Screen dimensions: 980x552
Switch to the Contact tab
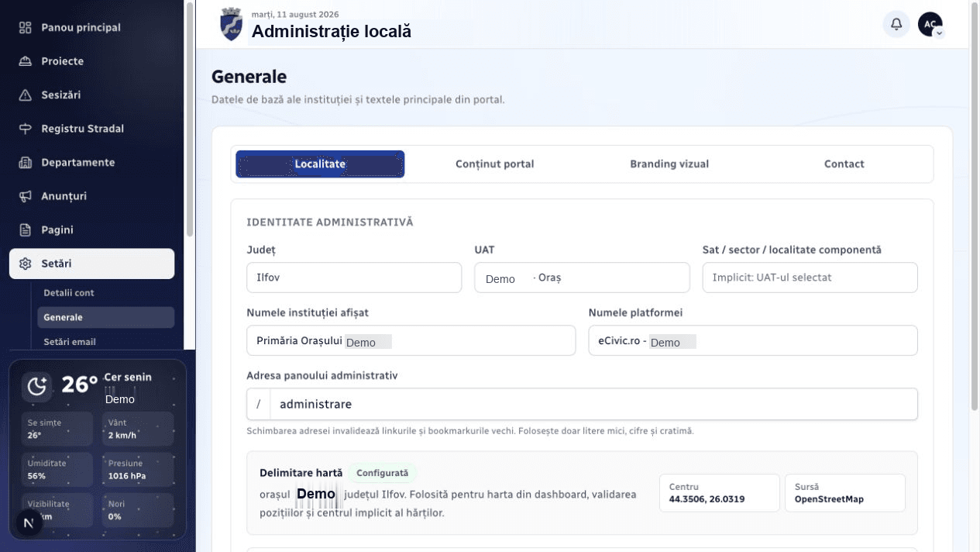click(844, 164)
